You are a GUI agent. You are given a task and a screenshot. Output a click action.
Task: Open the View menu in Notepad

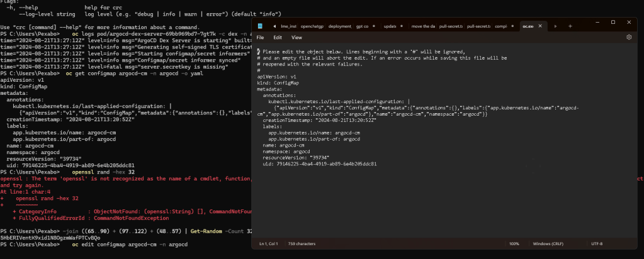pyautogui.click(x=297, y=37)
